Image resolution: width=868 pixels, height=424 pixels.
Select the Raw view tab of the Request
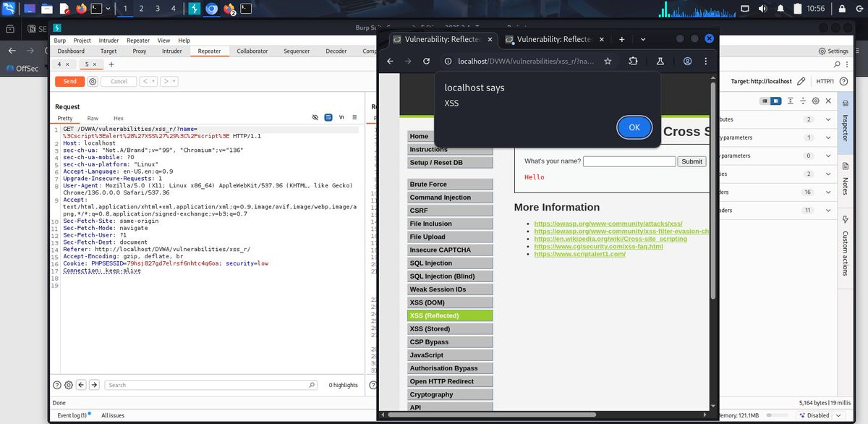tap(93, 118)
